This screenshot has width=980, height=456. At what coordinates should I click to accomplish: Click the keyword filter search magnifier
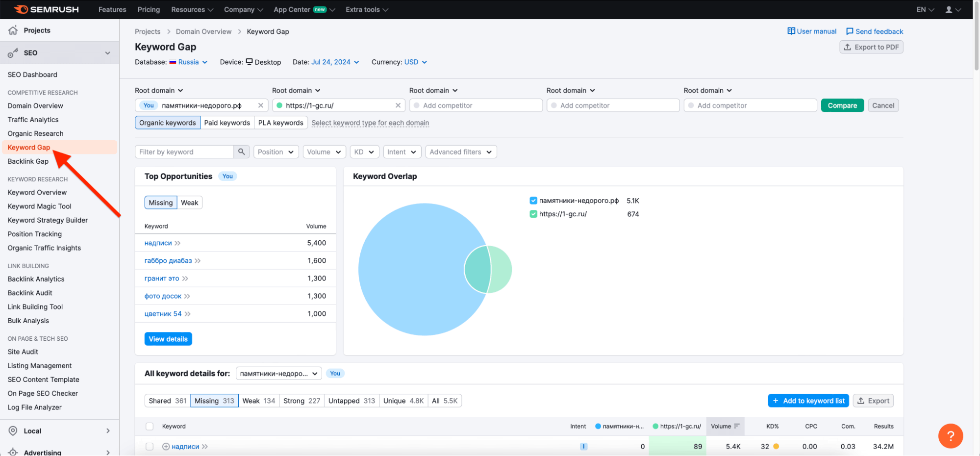point(241,152)
